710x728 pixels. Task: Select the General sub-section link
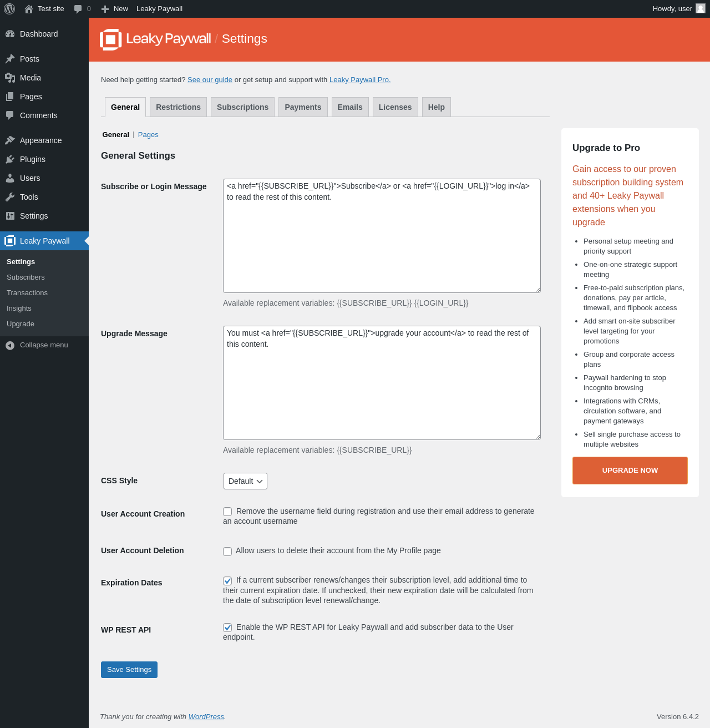[115, 135]
